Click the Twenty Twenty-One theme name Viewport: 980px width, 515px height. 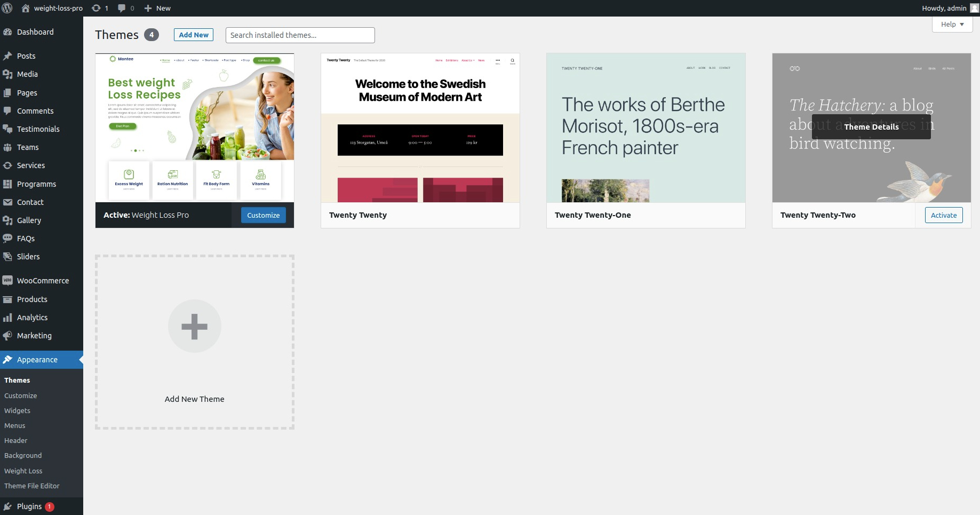[593, 215]
